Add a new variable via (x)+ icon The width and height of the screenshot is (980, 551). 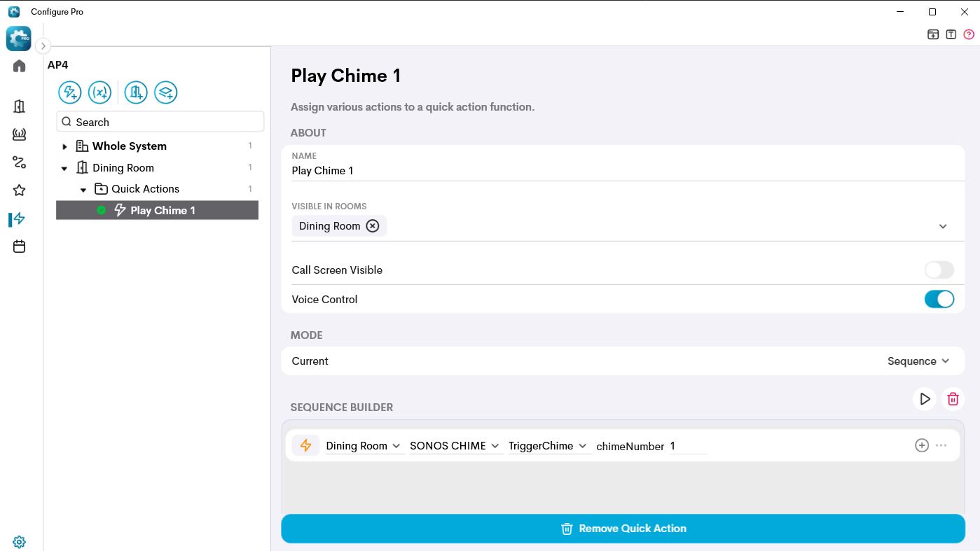click(100, 92)
